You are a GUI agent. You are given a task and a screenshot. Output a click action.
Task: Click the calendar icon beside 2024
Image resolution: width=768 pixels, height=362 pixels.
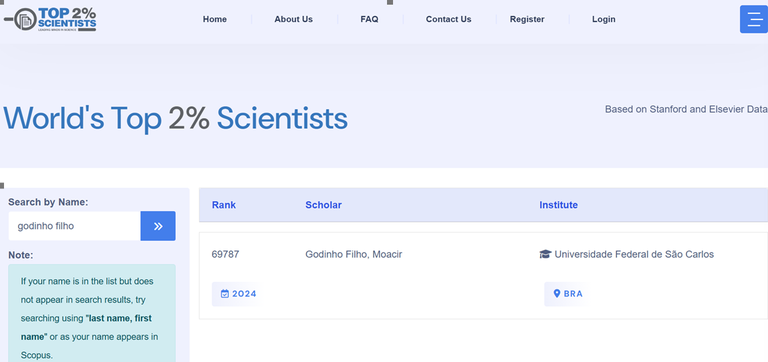225,294
